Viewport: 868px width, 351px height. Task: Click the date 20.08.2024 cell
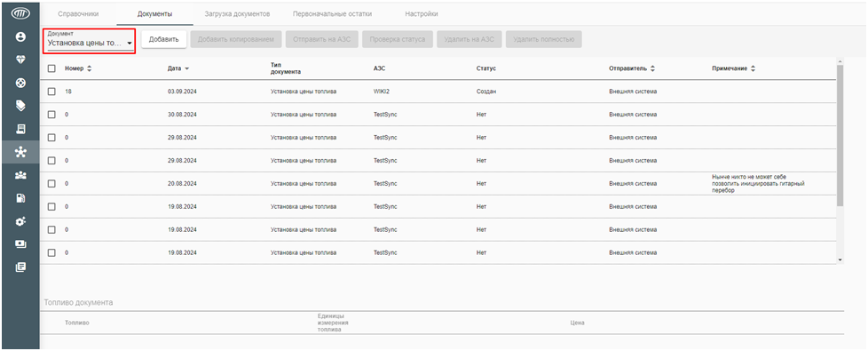tap(182, 184)
